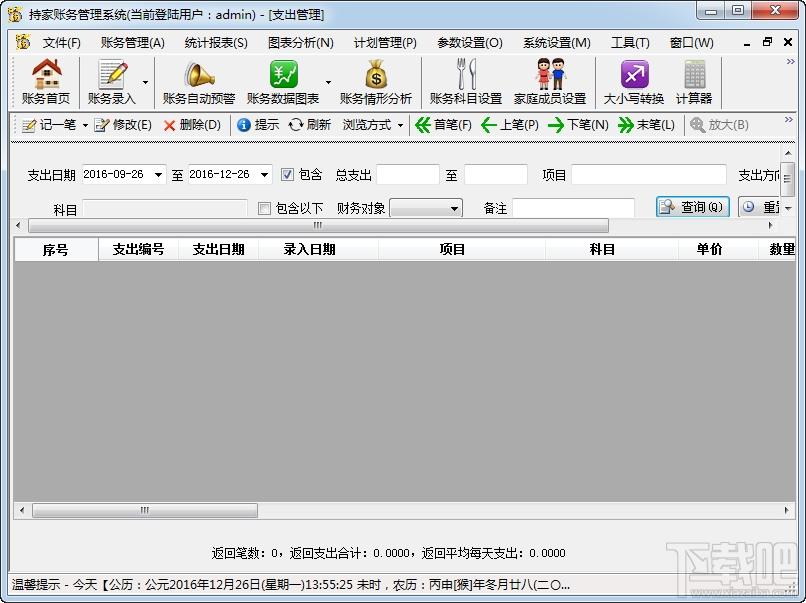Viewport: 806px width, 603px height.
Task: Click the 修改(E) edit button
Action: 123,125
